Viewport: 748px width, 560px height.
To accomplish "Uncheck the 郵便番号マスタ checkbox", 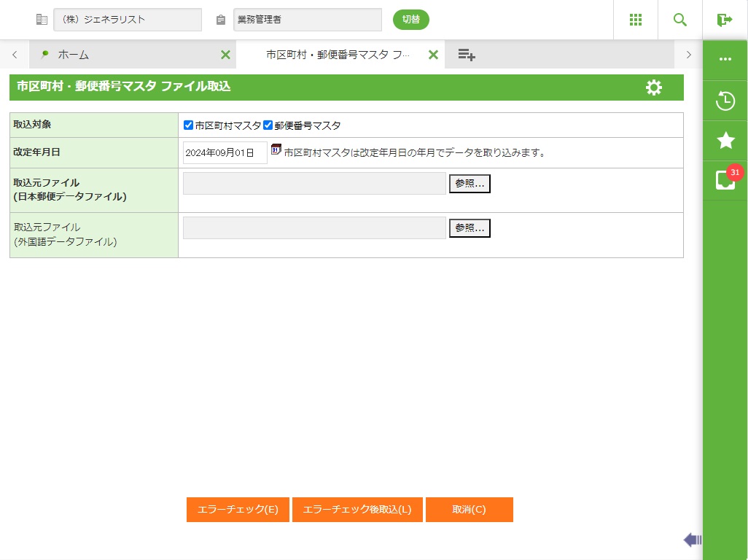I will 268,125.
